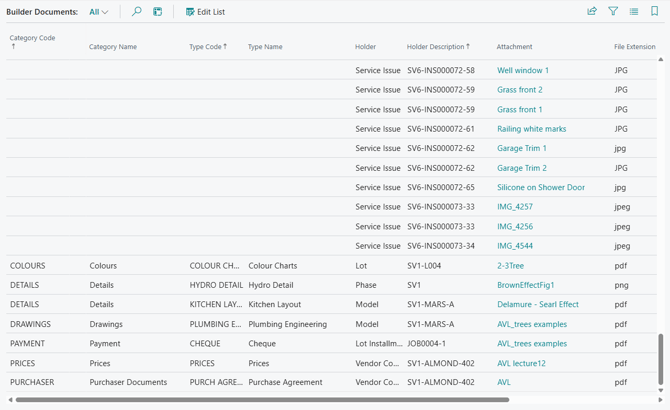Click the share icon
The height and width of the screenshot is (410, 670).
(x=592, y=11)
